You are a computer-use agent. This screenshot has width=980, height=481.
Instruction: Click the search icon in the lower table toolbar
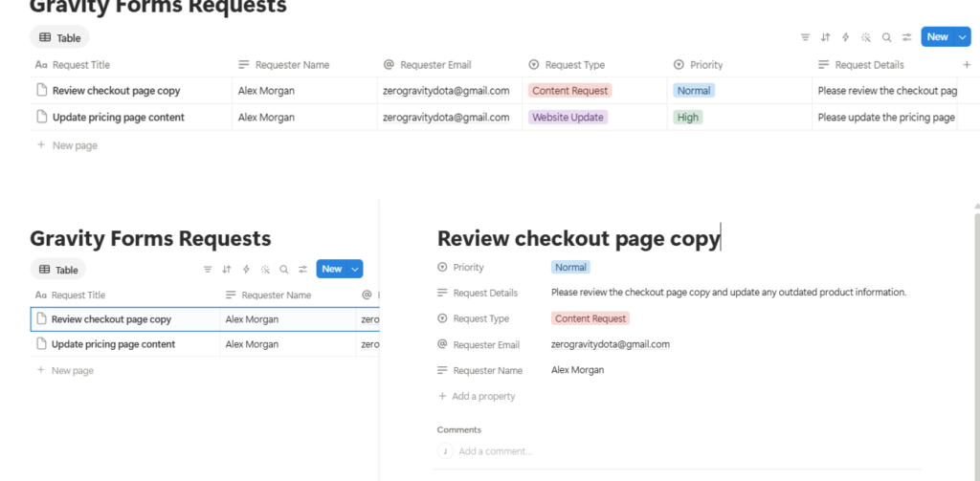pos(283,270)
